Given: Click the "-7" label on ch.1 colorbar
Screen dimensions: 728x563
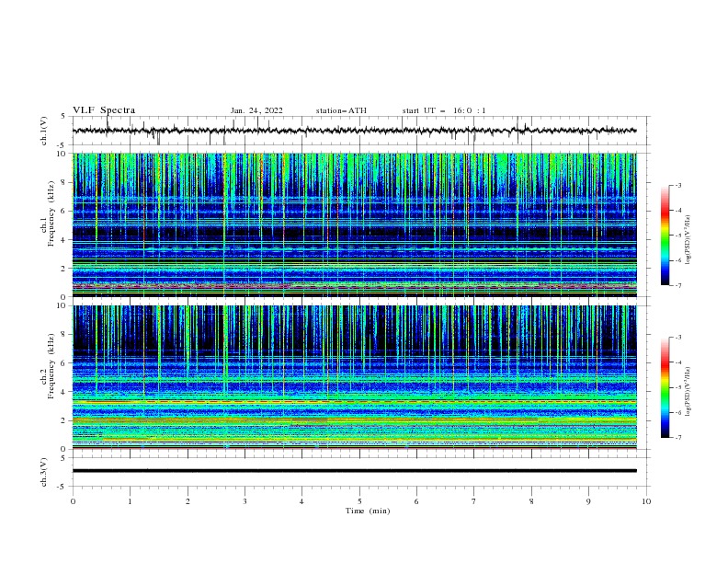Looking at the screenshot, I should 677,285.
